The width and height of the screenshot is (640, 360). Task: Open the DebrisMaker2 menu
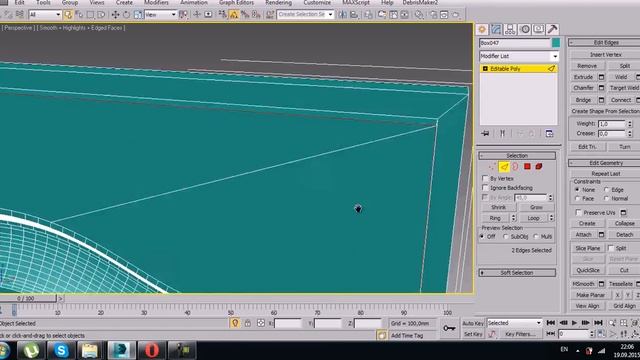420,2
